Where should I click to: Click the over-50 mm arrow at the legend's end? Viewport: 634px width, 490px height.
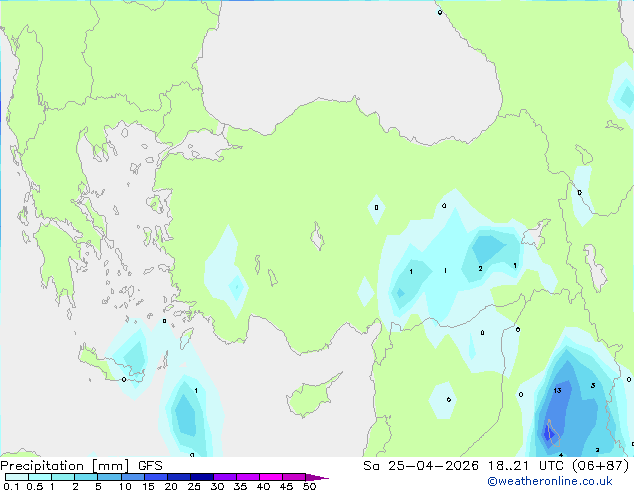317,477
